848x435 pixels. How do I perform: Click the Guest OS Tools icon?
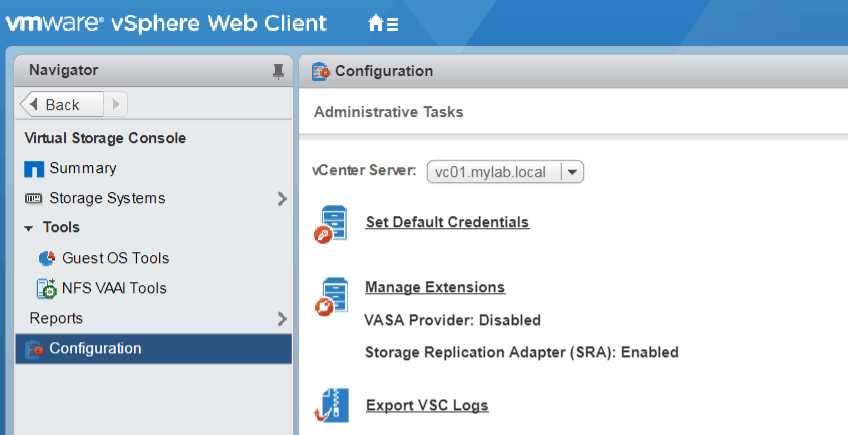click(47, 258)
